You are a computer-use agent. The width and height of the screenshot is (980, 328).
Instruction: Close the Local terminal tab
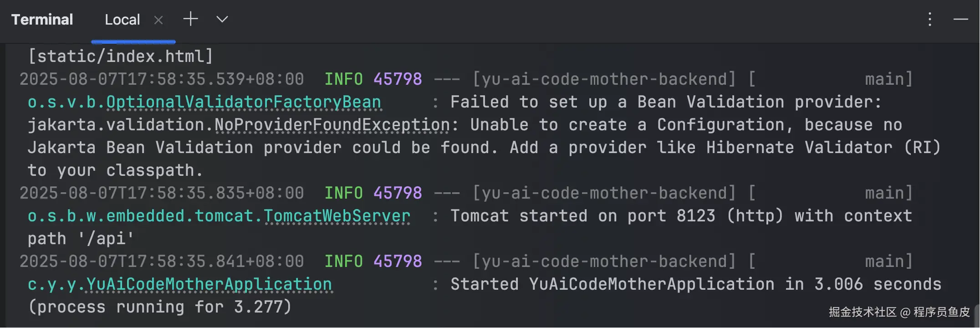point(158,20)
